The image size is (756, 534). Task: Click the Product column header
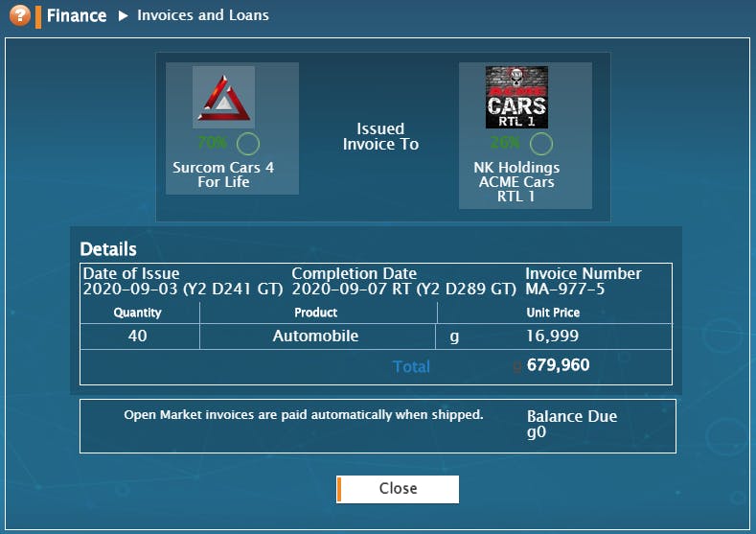click(x=316, y=313)
